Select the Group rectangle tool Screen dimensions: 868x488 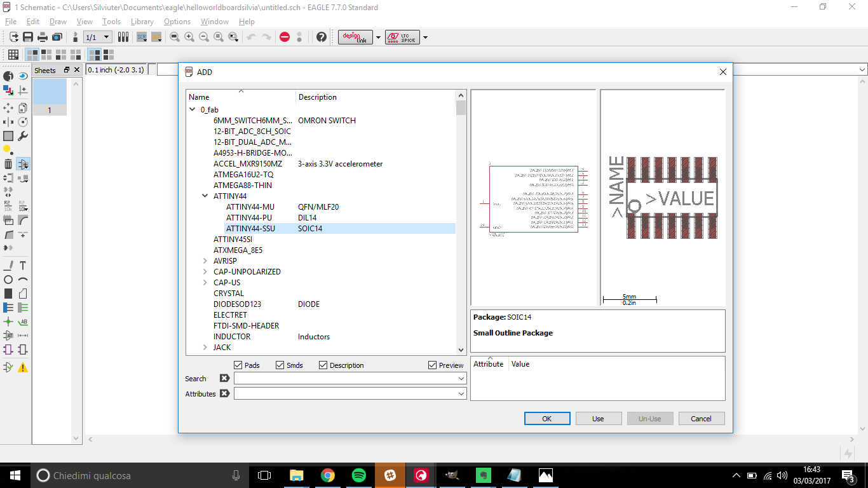8,136
